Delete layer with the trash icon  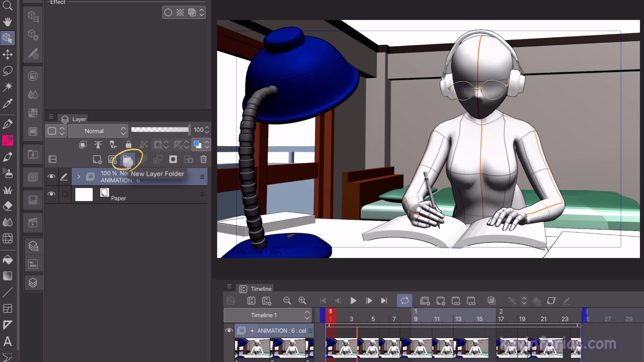coord(203,159)
